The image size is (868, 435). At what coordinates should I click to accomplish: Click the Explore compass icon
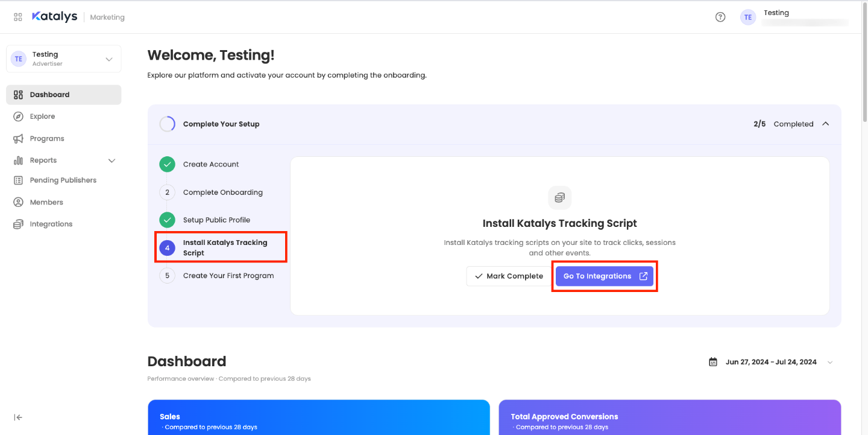pos(18,116)
